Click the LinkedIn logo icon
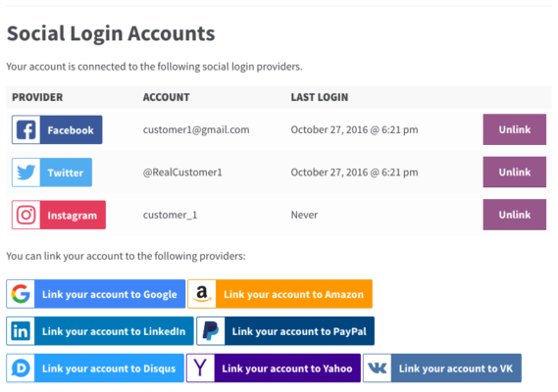This screenshot has width=558, height=392. [x=21, y=331]
